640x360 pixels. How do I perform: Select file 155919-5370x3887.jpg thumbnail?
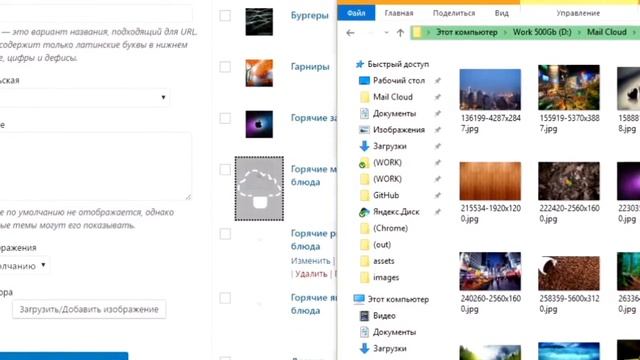(x=569, y=87)
